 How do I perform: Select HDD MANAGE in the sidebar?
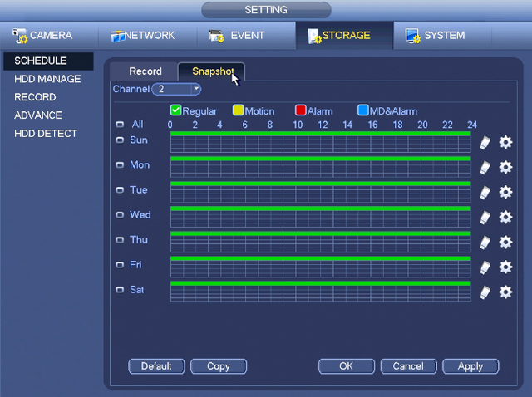click(x=47, y=79)
